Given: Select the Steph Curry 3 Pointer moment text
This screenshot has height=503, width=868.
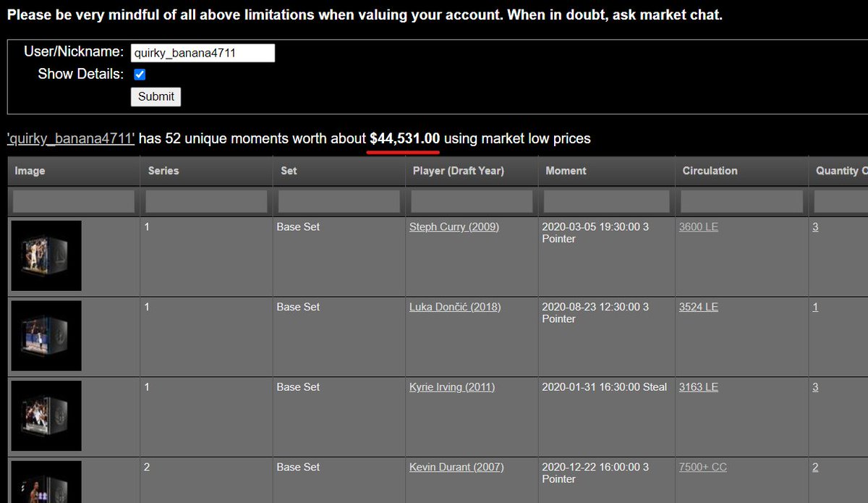Looking at the screenshot, I should (595, 233).
